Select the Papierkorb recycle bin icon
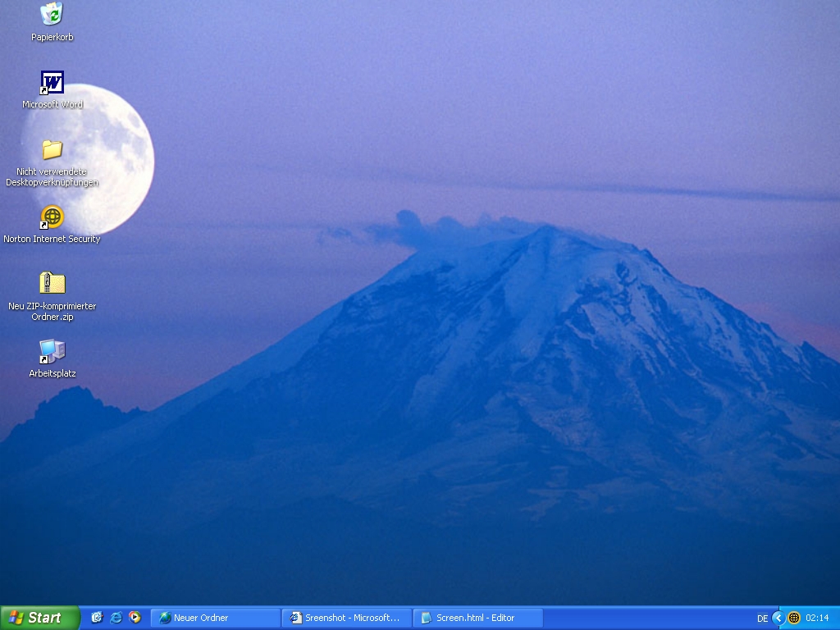840x630 pixels. pyautogui.click(x=52, y=21)
